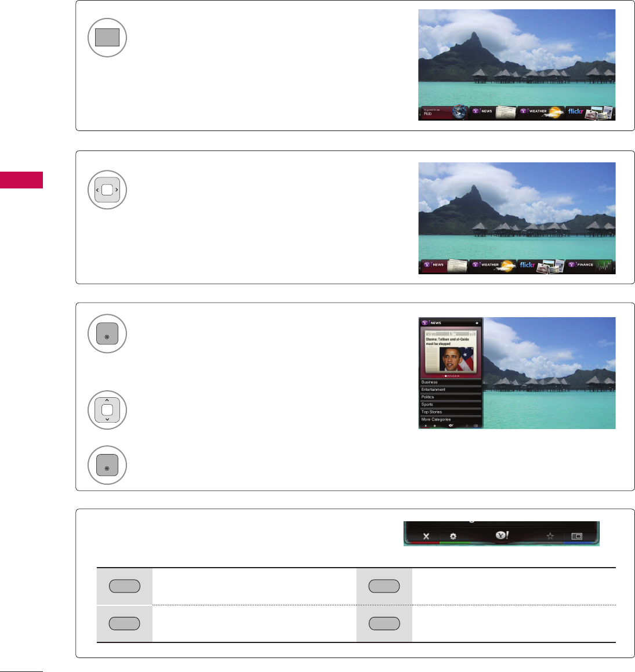Click the next-story arrow beside the page dots
This screenshot has width=635, height=672.
[x=459, y=376]
